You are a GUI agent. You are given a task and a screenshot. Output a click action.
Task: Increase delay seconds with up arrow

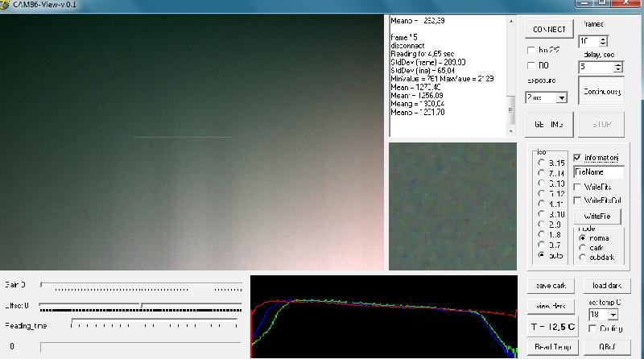coord(618,64)
